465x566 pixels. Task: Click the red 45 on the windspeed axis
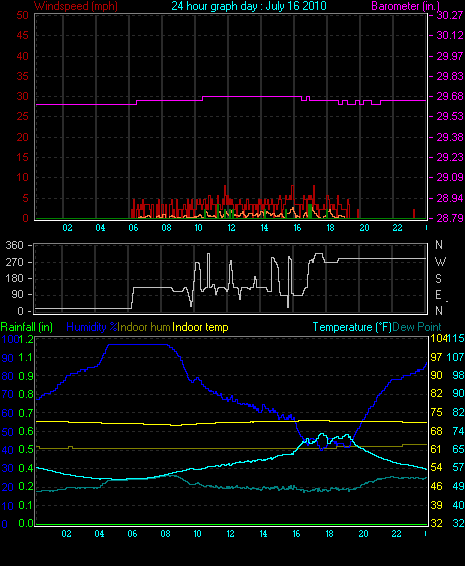pos(22,35)
